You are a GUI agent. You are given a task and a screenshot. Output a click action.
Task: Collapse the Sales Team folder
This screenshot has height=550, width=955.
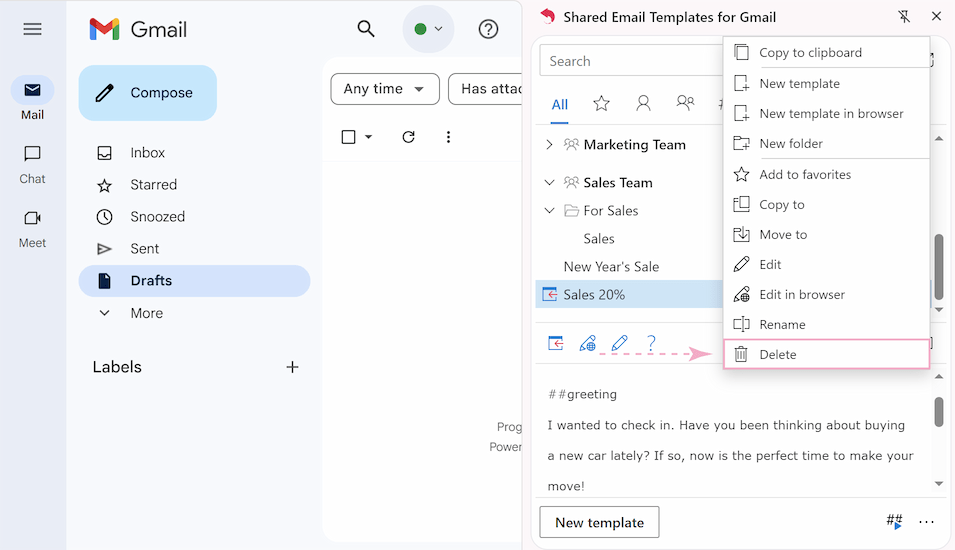pos(549,183)
